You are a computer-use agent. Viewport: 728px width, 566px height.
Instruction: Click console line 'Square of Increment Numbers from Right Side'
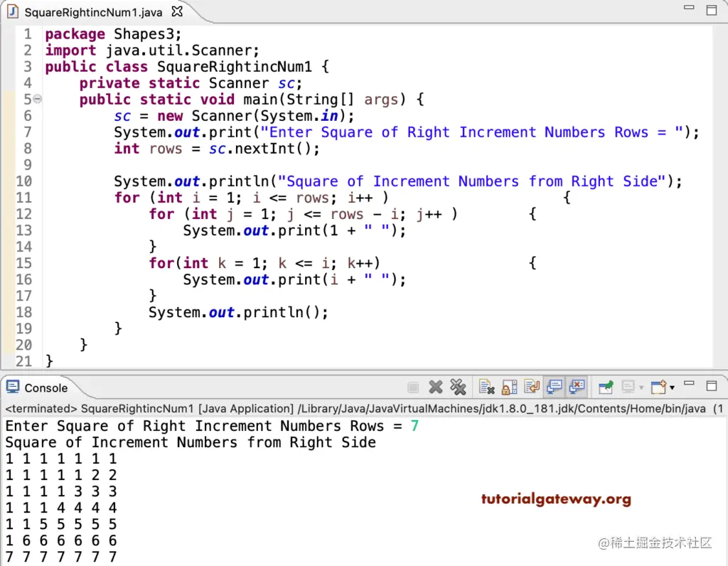pos(191,442)
